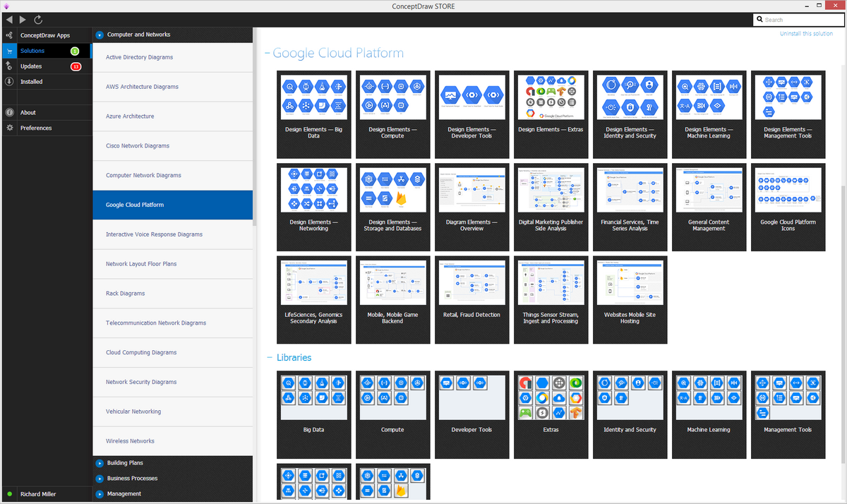847x504 pixels.
Task: Open Design Elements — Identity and Security thumbnail
Action: (630, 114)
